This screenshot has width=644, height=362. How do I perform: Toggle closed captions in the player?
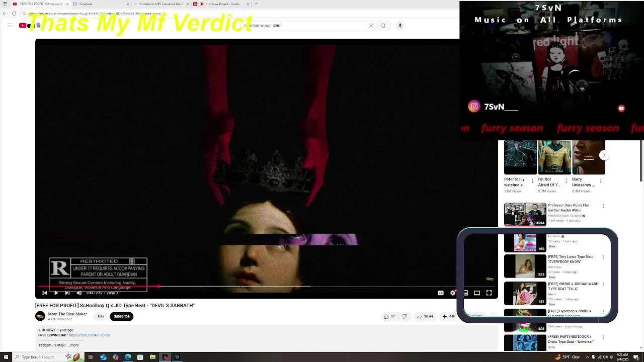[441, 293]
